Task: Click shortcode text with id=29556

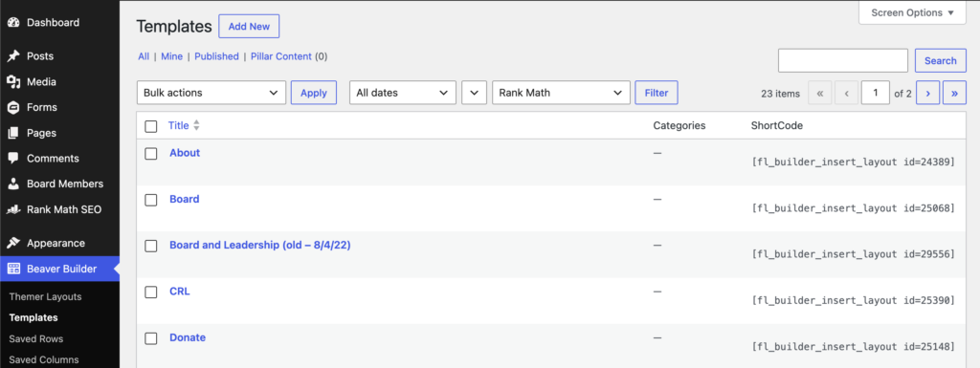Action: coord(853,254)
